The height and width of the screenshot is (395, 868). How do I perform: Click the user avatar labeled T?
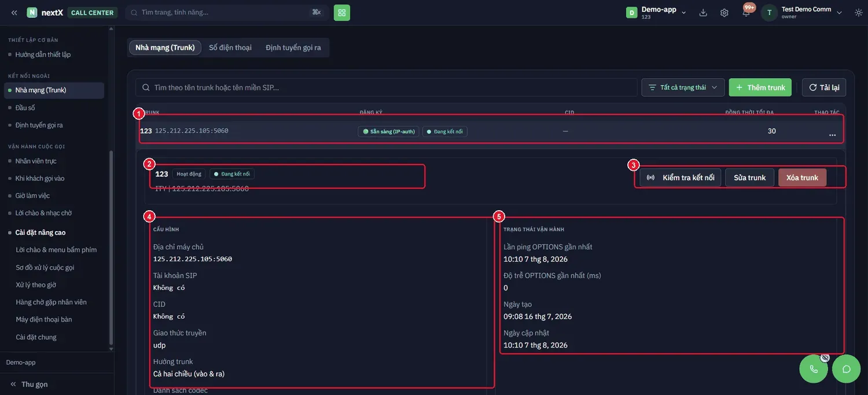(x=769, y=13)
